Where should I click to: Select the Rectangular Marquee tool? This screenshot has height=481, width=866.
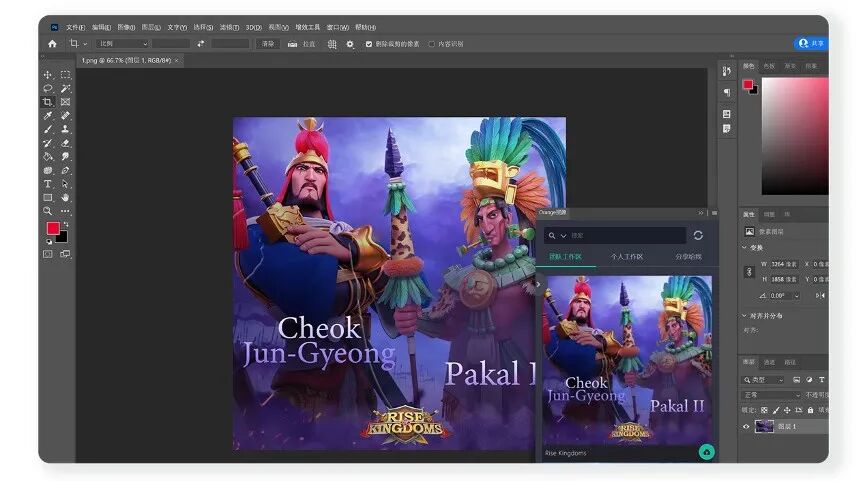pos(65,75)
